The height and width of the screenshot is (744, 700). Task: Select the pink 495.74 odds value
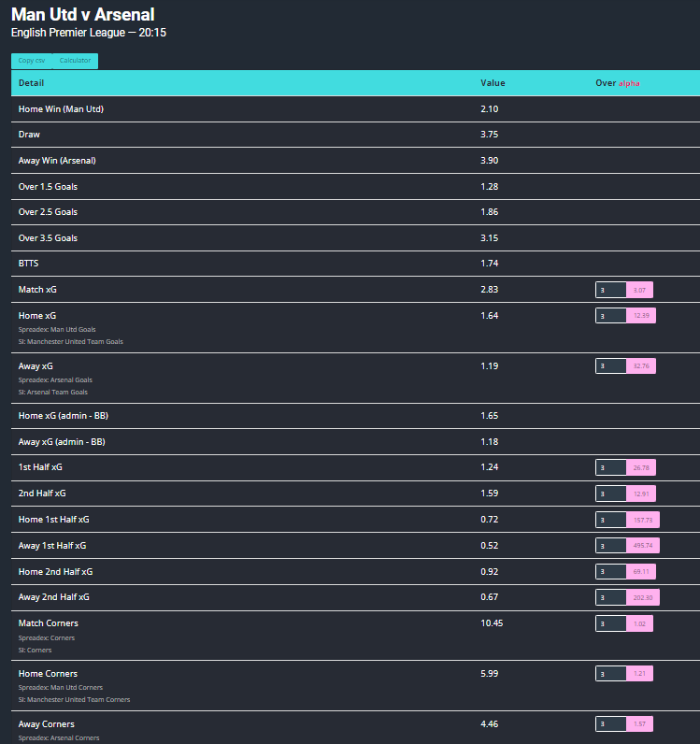[643, 546]
